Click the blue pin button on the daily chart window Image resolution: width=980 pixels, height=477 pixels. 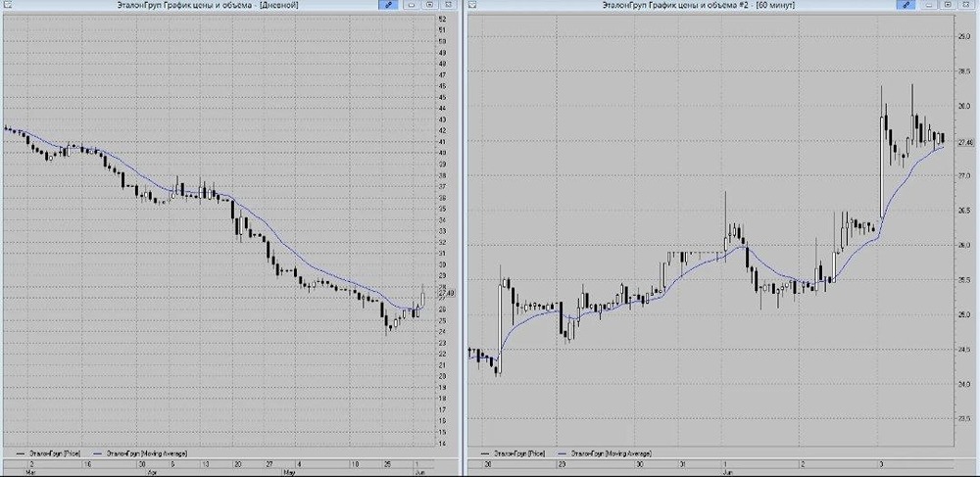pyautogui.click(x=388, y=4)
